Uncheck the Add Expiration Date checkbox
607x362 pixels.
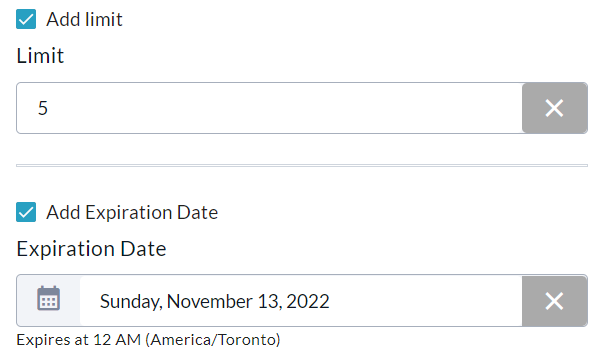point(26,212)
